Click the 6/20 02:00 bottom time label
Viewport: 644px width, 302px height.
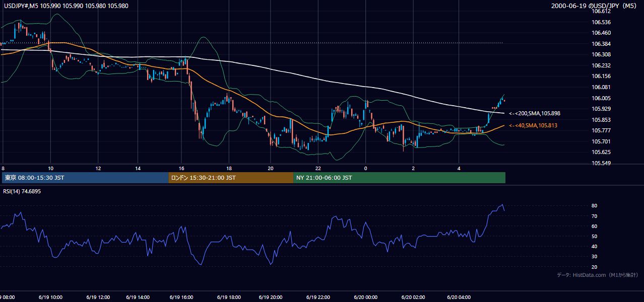[x=413, y=297]
